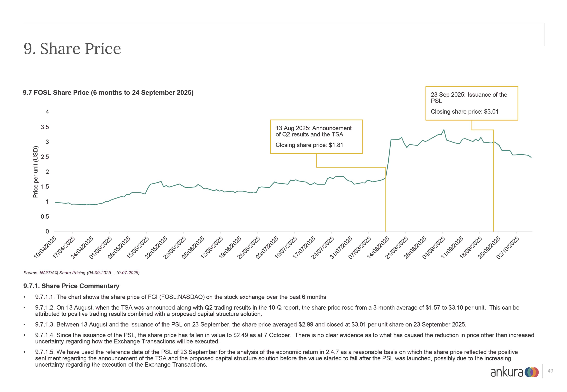Click the page number 49
567x392 pixels.
(x=550, y=371)
